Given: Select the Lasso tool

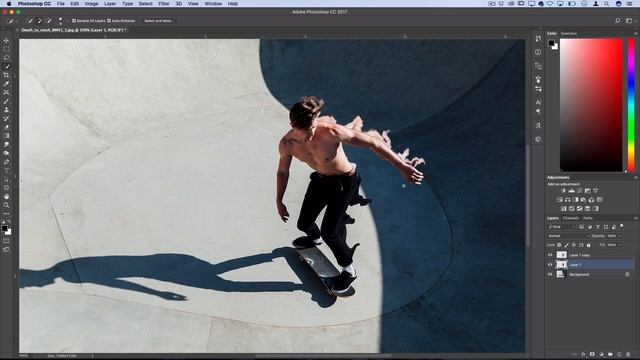Looking at the screenshot, I should [6, 58].
